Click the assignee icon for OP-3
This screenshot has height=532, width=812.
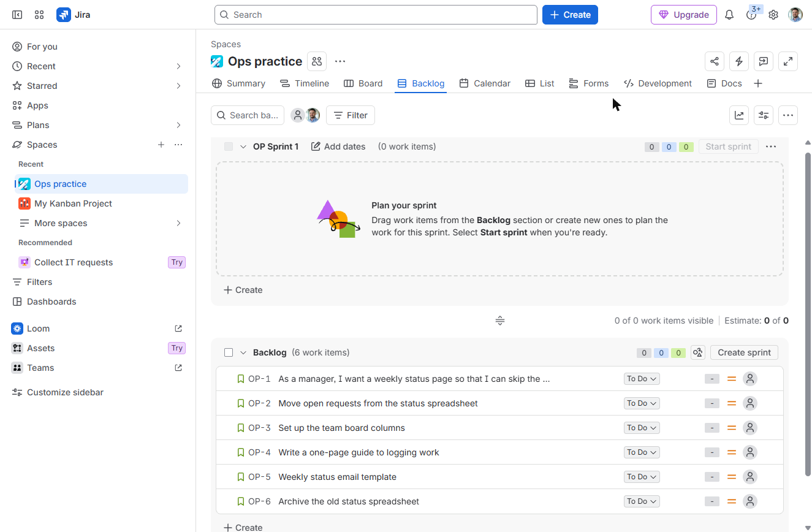(750, 428)
